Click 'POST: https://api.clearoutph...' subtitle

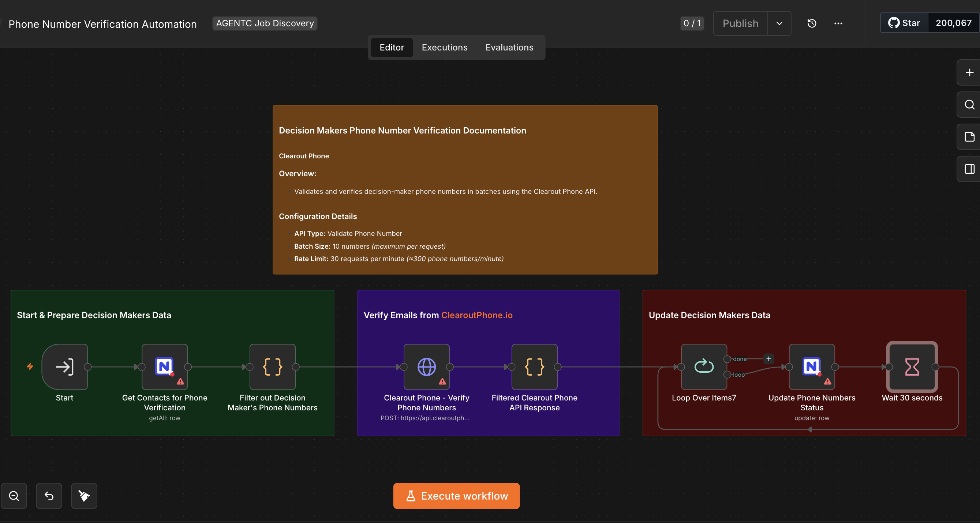(425, 418)
